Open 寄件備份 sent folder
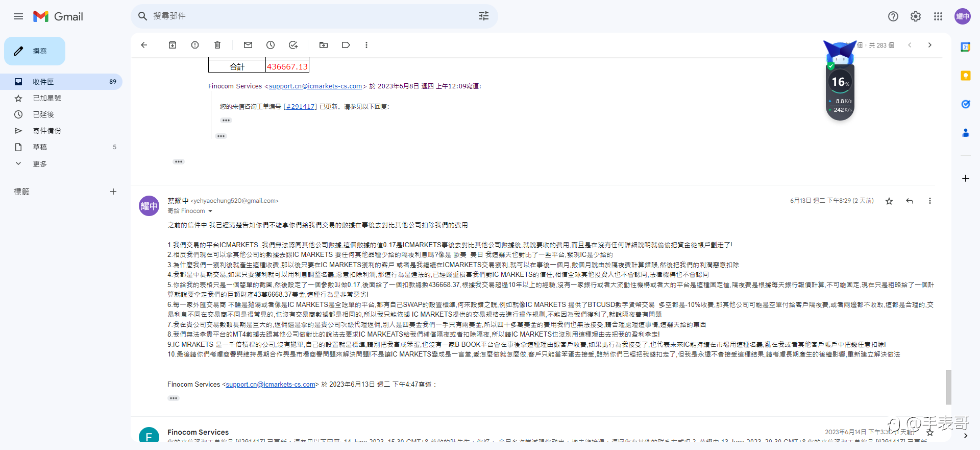The image size is (980, 450). pos(61,131)
